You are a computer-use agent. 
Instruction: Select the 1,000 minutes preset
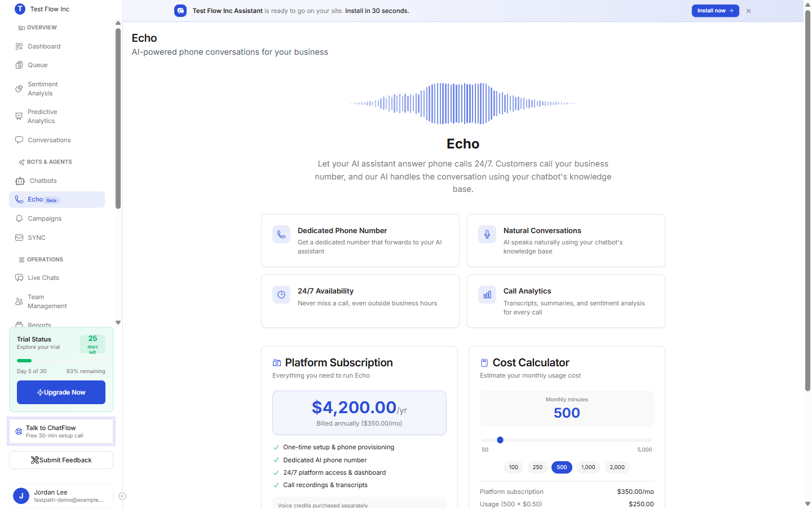pyautogui.click(x=588, y=467)
